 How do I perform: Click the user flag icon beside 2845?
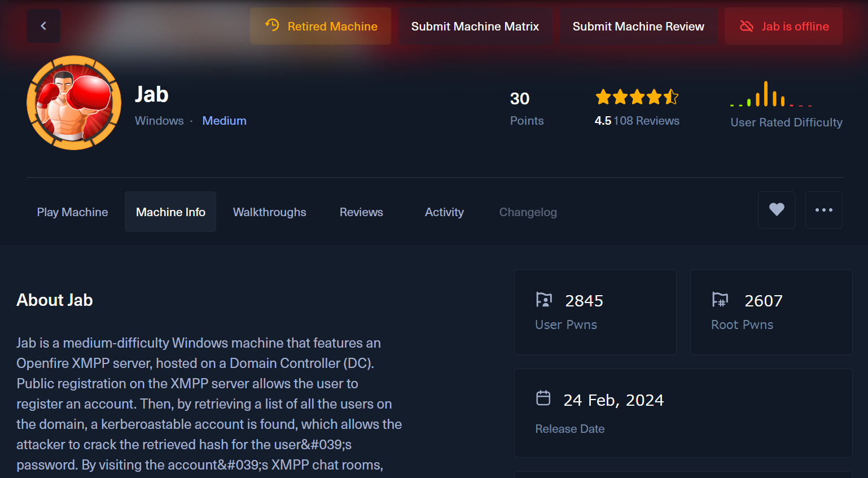pyautogui.click(x=544, y=300)
